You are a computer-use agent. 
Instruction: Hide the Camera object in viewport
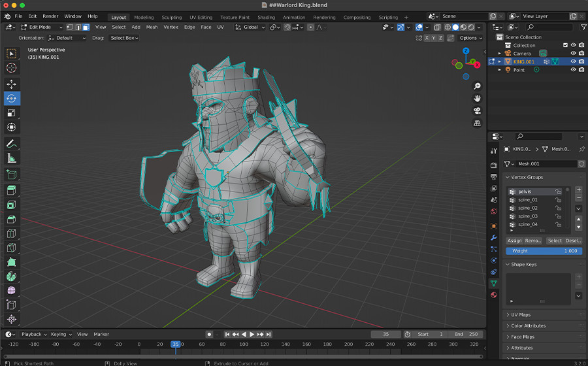pos(573,53)
